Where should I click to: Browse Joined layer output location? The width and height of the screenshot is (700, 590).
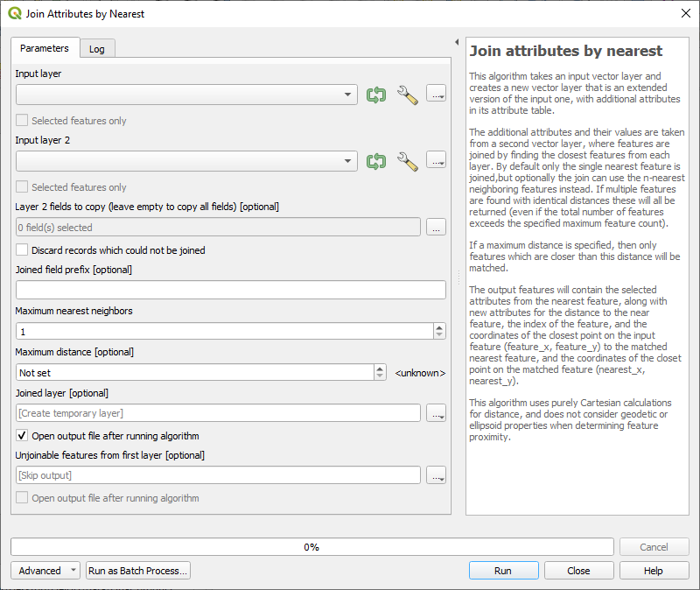pos(436,413)
